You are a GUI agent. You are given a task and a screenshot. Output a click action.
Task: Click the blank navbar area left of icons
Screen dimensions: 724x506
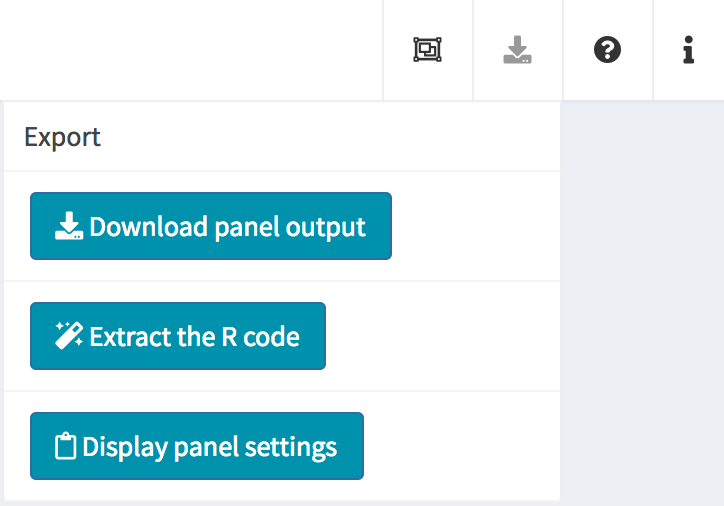(x=191, y=49)
